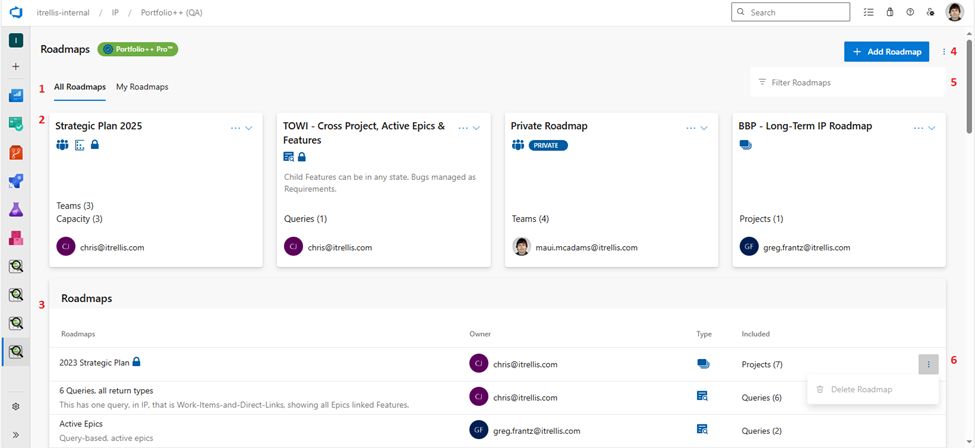Open ellipsis menu on Strategic Plan 2025 card

pyautogui.click(x=235, y=128)
